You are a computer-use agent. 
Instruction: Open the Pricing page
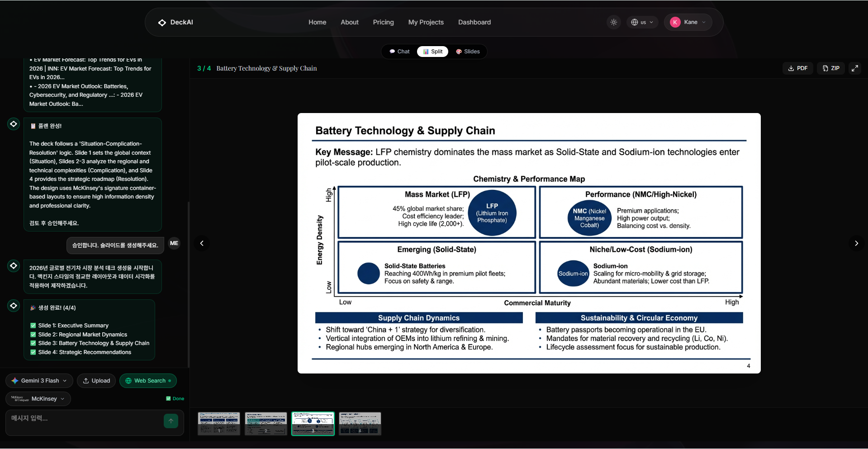pos(383,22)
